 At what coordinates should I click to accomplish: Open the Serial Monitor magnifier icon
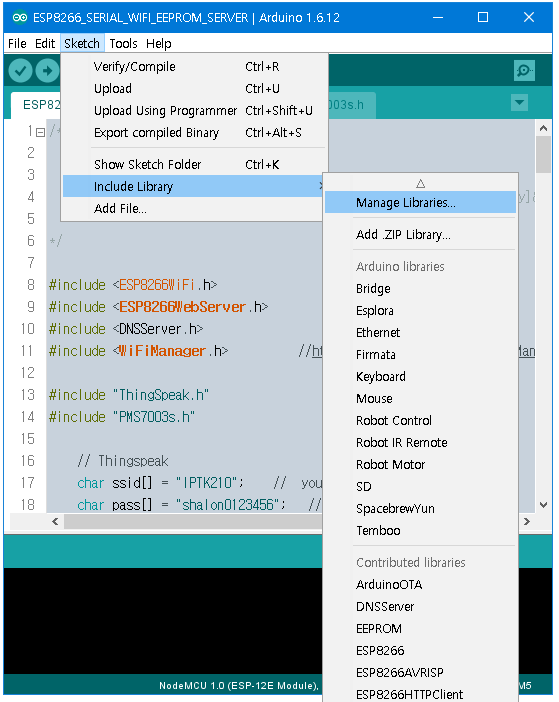[524, 70]
